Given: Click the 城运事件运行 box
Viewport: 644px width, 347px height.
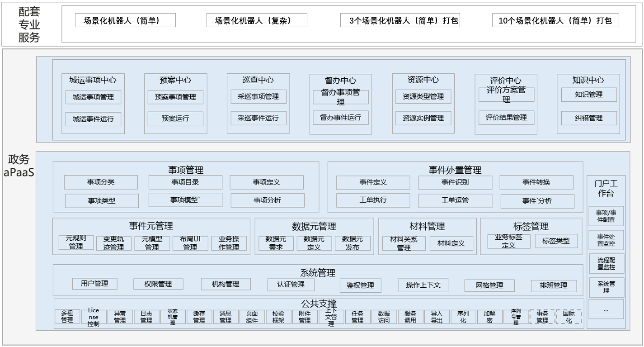Looking at the screenshot, I should click(94, 119).
